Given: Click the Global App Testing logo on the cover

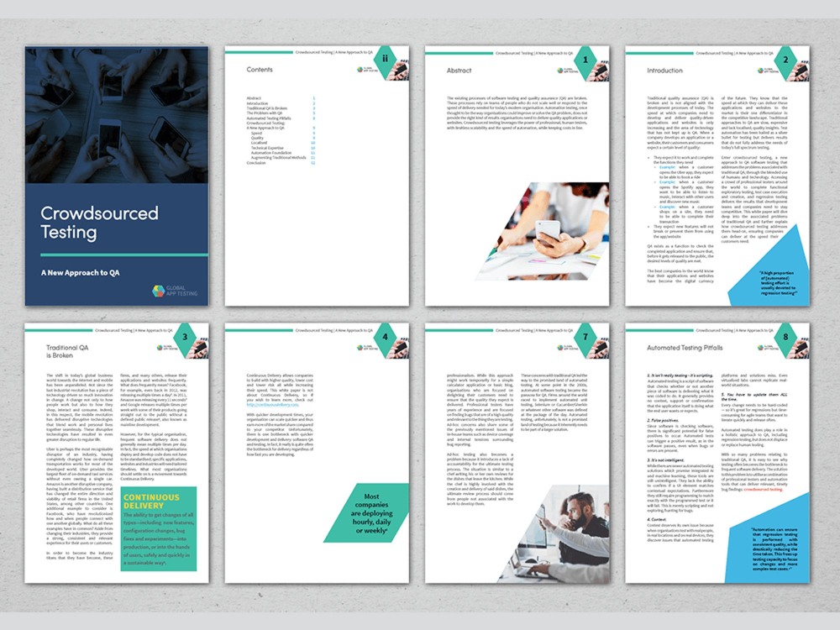Looking at the screenshot, I should click(x=175, y=291).
